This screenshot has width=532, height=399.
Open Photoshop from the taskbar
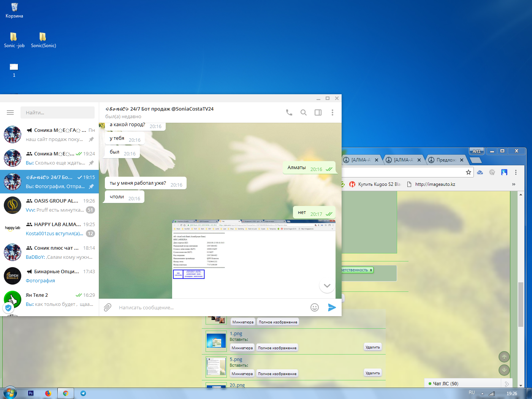(x=31, y=393)
